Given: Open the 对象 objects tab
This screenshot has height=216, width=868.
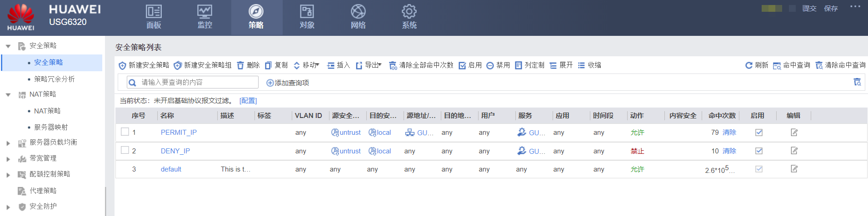Looking at the screenshot, I should tap(307, 17).
